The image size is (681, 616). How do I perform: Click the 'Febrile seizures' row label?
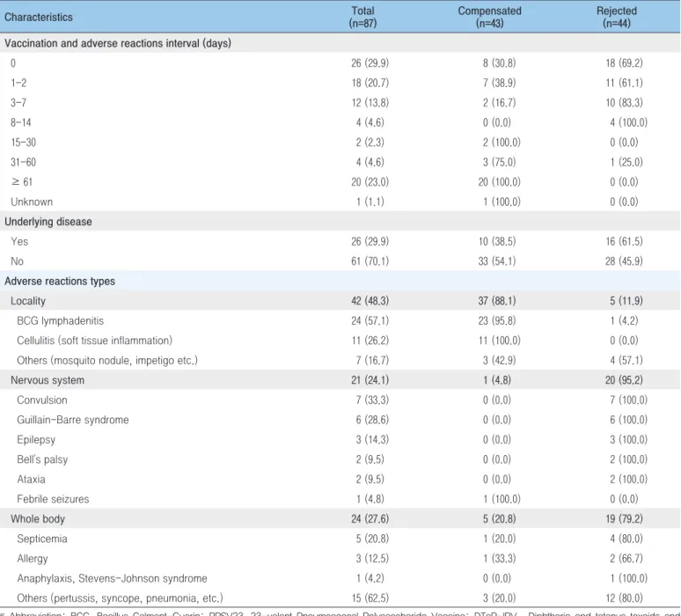(53, 499)
